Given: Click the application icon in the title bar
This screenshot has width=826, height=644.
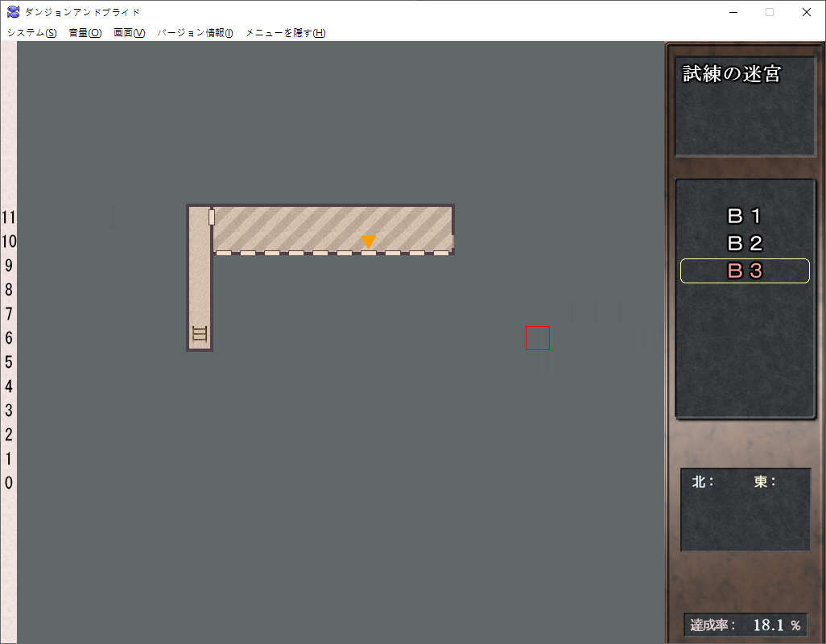Looking at the screenshot, I should coord(13,11).
